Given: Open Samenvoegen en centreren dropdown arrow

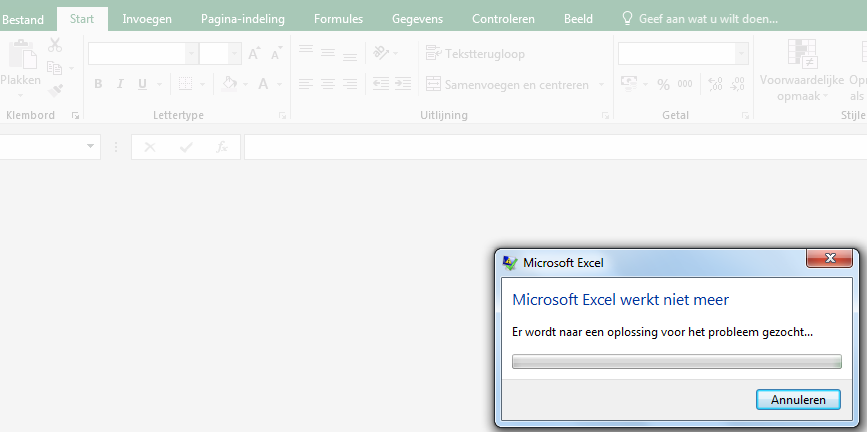Looking at the screenshot, I should point(601,85).
